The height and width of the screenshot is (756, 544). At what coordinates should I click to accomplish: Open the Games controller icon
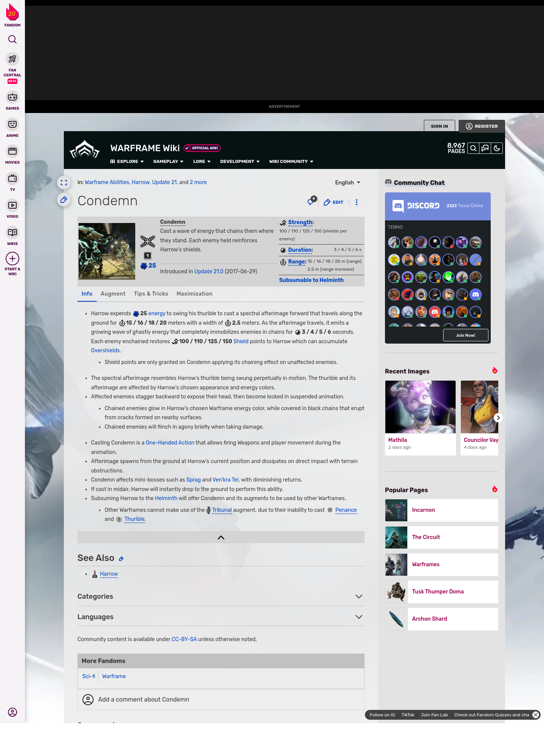(12, 97)
